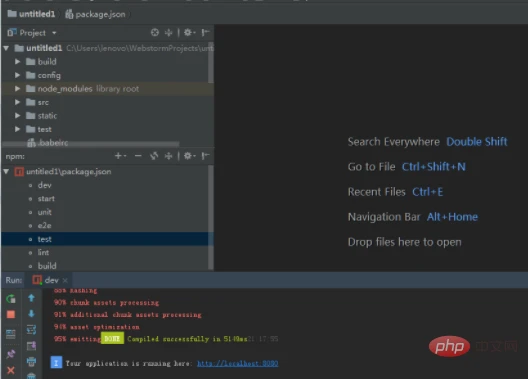This screenshot has height=379, width=528.
Task: Click the Project tree horizontal scrollbar
Action: pos(91,144)
